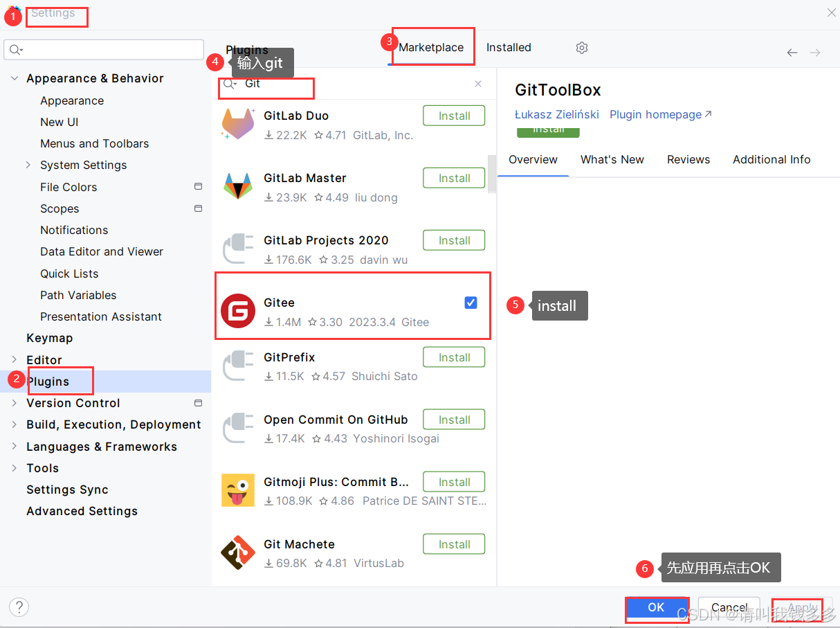Click the Cancel button

(x=729, y=607)
